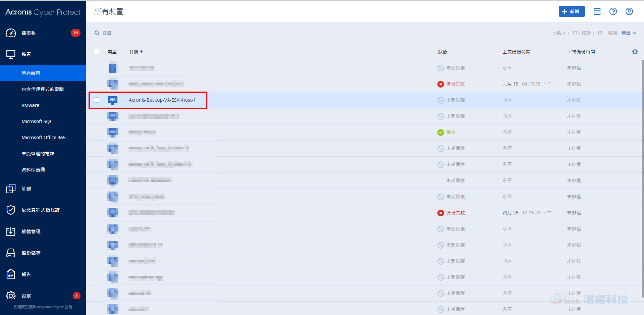644x315 pixels.
Task: Click the 反惡意程式碼保護 shield icon
Action: [11, 210]
